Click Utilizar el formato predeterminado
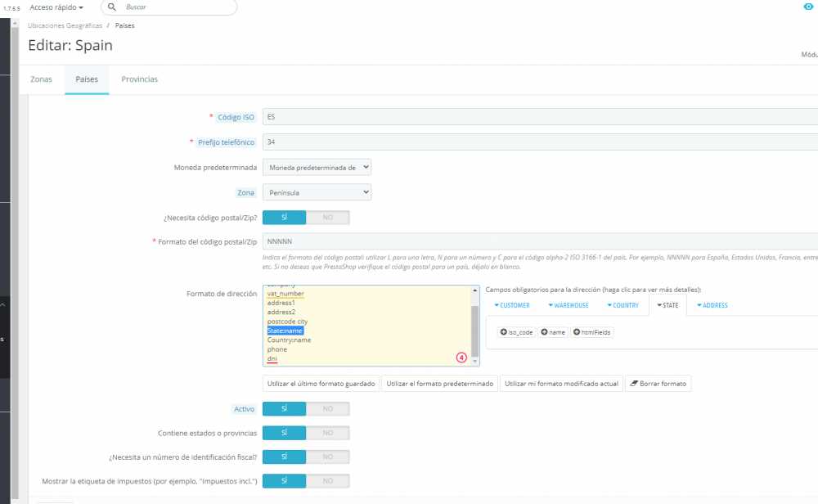 (x=439, y=383)
